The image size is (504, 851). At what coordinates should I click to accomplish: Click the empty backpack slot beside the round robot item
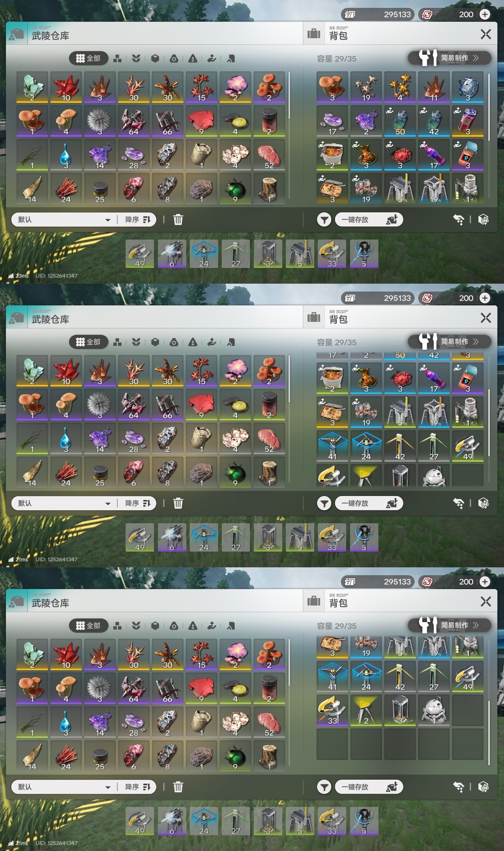(468, 710)
